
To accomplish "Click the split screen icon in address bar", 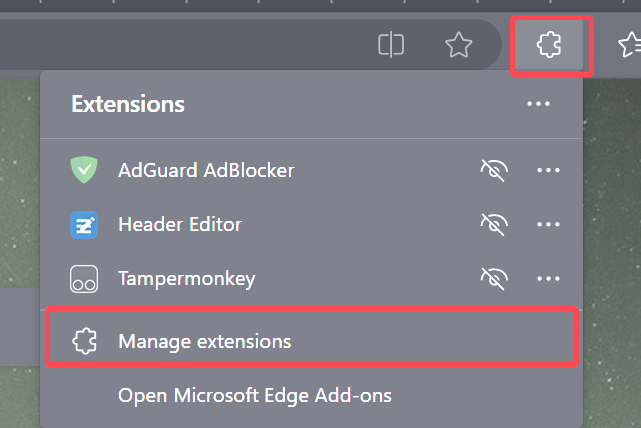I will [x=391, y=45].
